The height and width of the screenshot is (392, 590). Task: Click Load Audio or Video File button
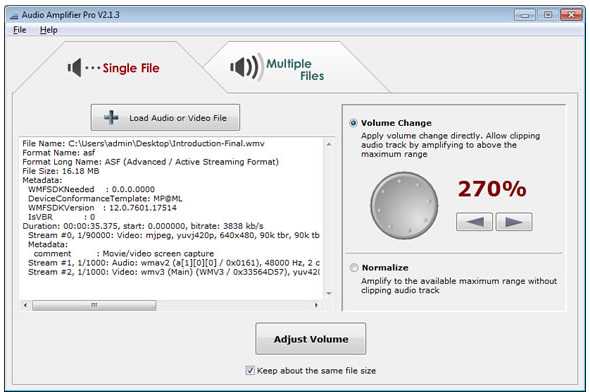(165, 118)
